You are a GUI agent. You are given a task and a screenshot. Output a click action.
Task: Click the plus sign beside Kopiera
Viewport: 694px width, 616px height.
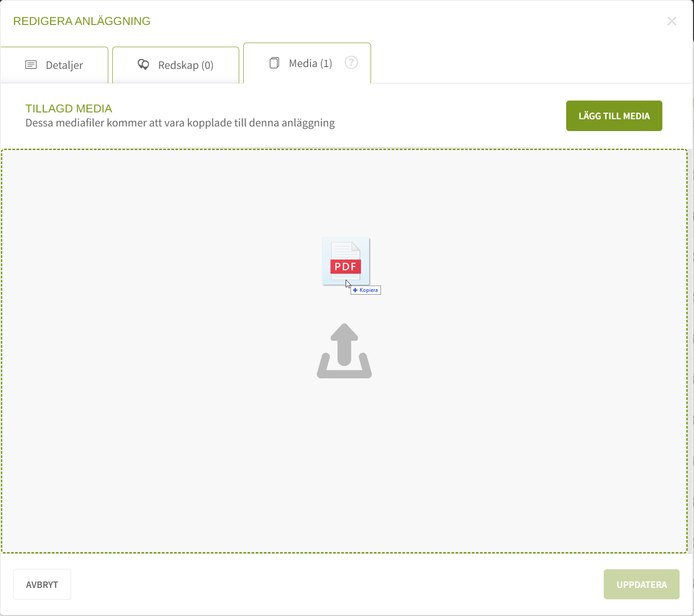pyautogui.click(x=355, y=290)
